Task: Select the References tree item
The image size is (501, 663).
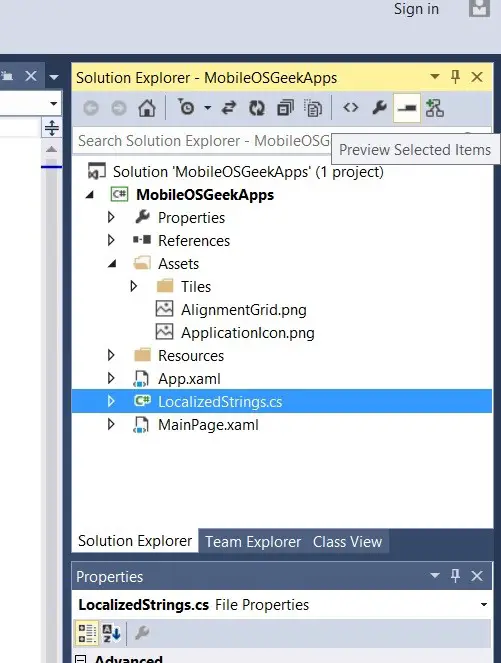Action: click(x=194, y=241)
